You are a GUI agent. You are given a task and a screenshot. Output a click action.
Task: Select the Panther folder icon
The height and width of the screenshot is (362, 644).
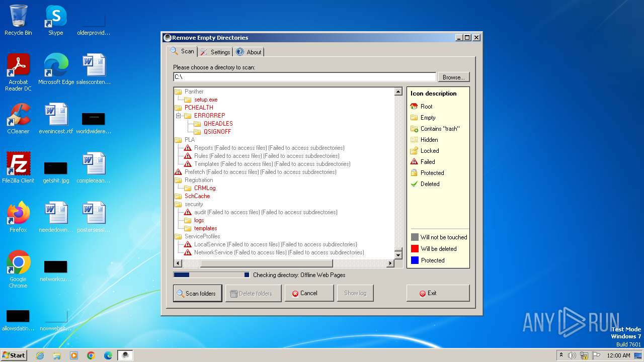[178, 92]
